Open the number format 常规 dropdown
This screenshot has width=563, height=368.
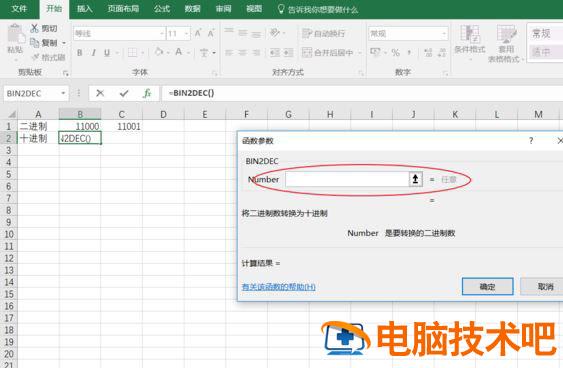click(444, 34)
